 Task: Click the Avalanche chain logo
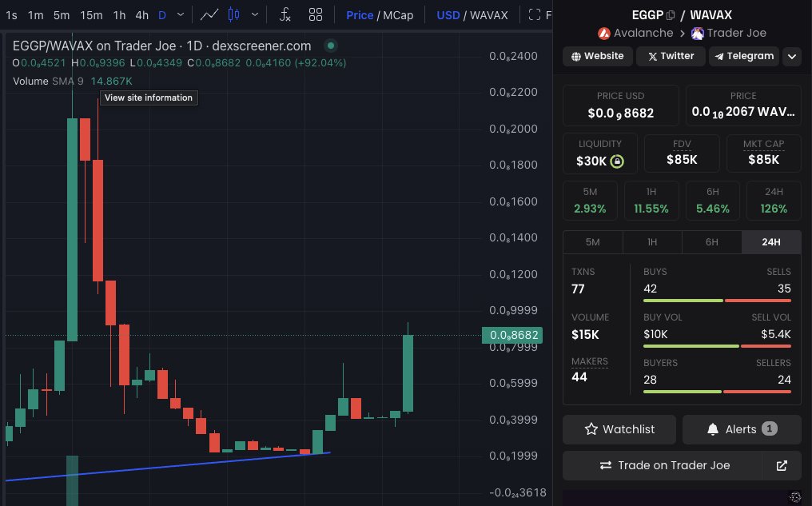coord(604,33)
